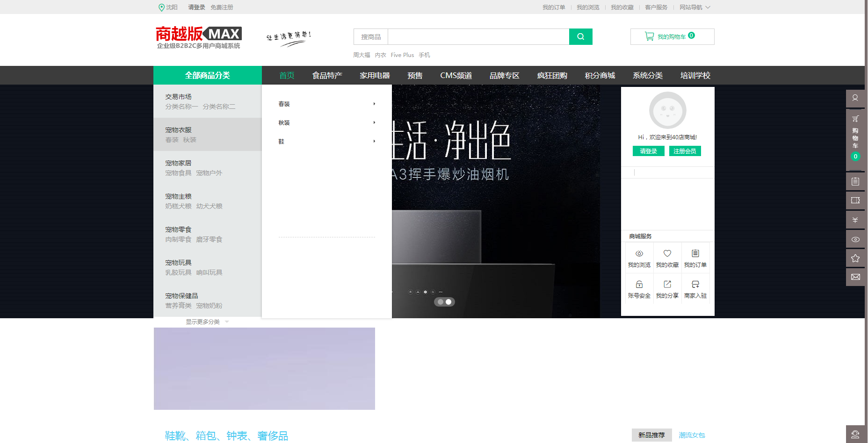Image resolution: width=868 pixels, height=443 pixels.
Task: Expand the 春装 submenu arrow
Action: [374, 104]
